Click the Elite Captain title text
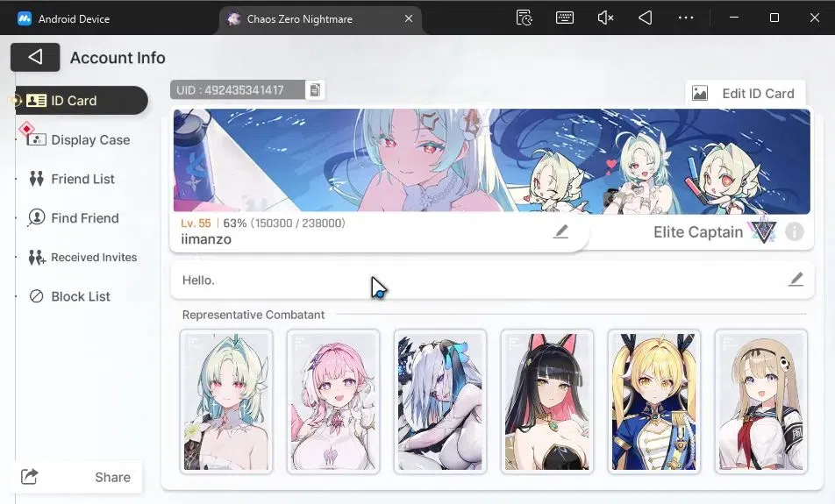This screenshot has height=504, width=835. (x=697, y=232)
